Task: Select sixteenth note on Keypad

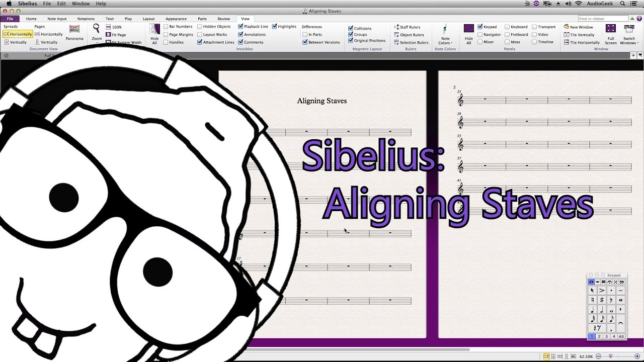Action: coord(602,319)
